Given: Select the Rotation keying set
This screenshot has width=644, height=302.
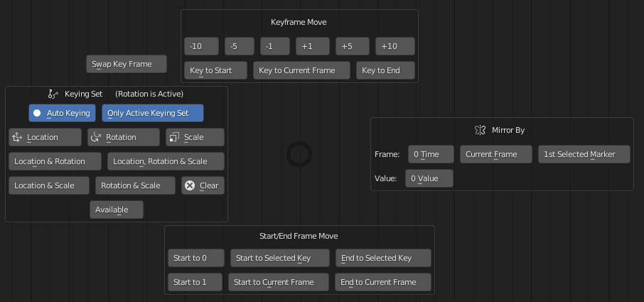Looking at the screenshot, I should click(x=124, y=137).
